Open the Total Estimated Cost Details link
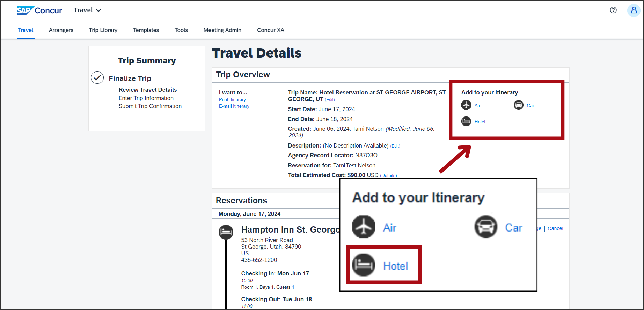Screen dimensions: 644x310 [388, 175]
